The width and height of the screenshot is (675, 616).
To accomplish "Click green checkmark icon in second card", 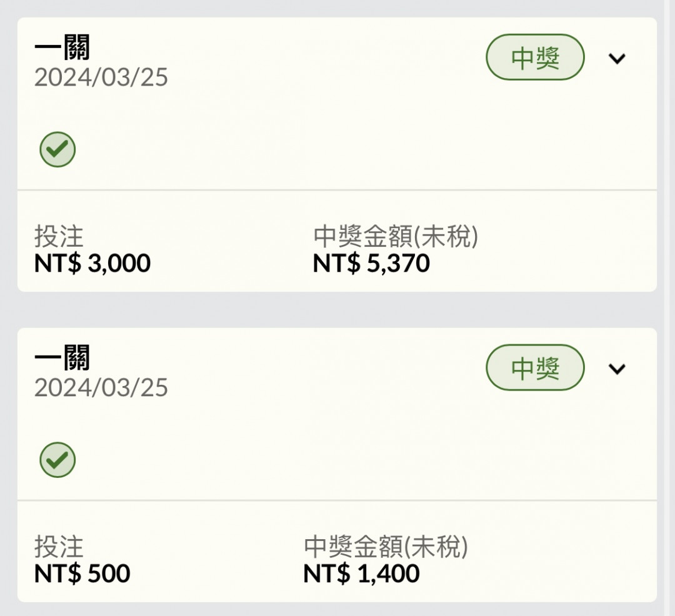I will 57,460.
